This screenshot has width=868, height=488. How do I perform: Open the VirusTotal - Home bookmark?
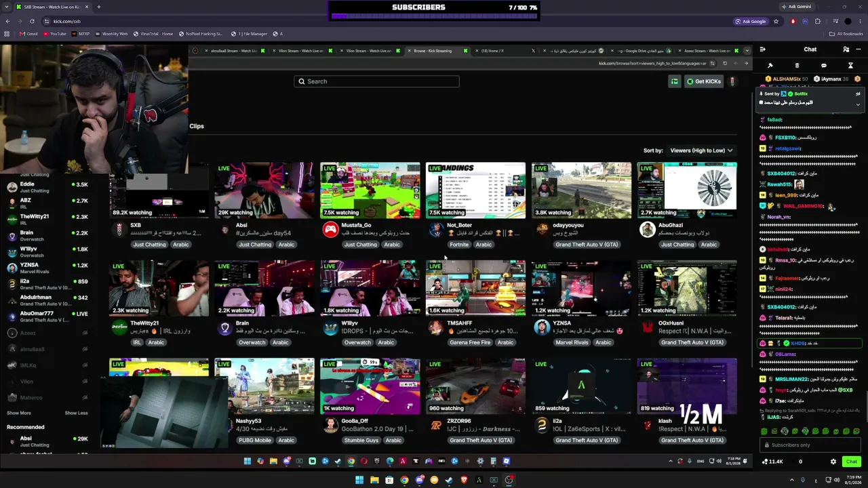[x=153, y=34]
